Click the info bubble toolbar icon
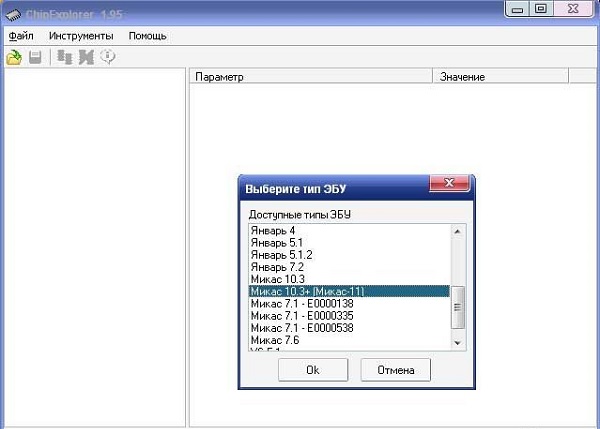Screen dimensions: 600x429 (x=108, y=57)
